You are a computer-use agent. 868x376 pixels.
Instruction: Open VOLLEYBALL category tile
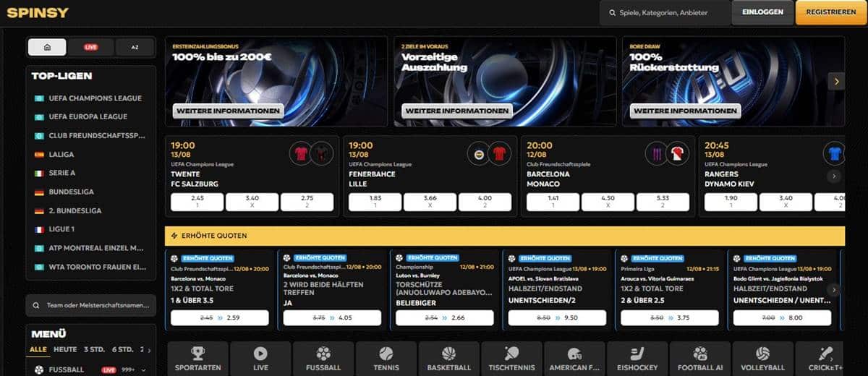762,359
